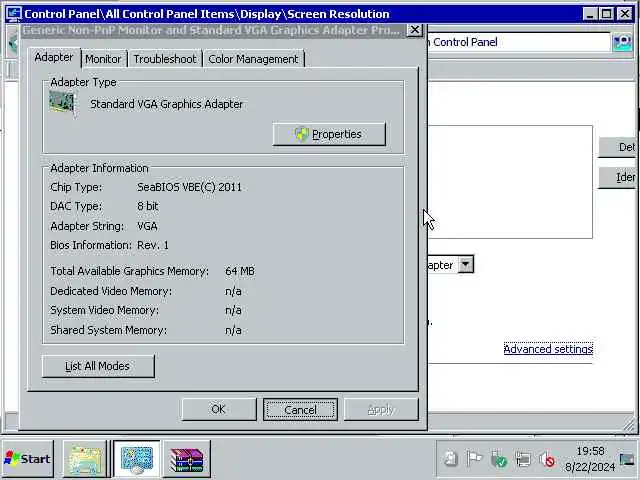Click the back arrow in Control Panel window
This screenshot has width=640, height=480.
(x=13, y=42)
